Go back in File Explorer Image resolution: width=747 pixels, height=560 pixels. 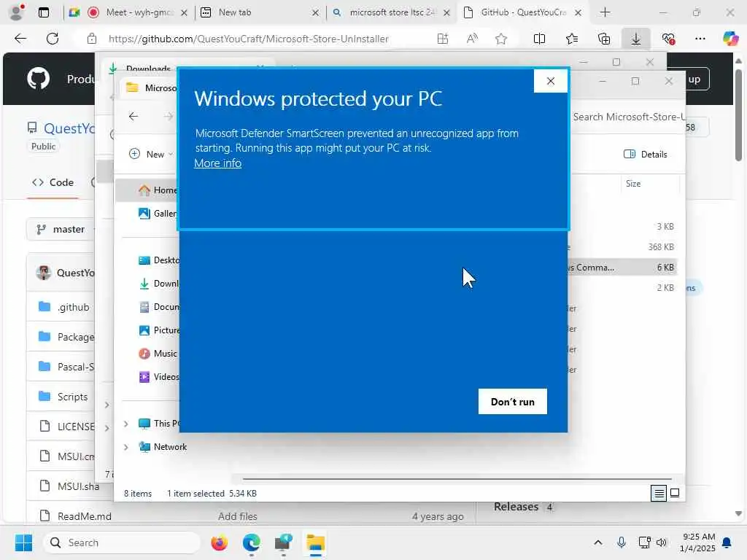click(x=133, y=117)
